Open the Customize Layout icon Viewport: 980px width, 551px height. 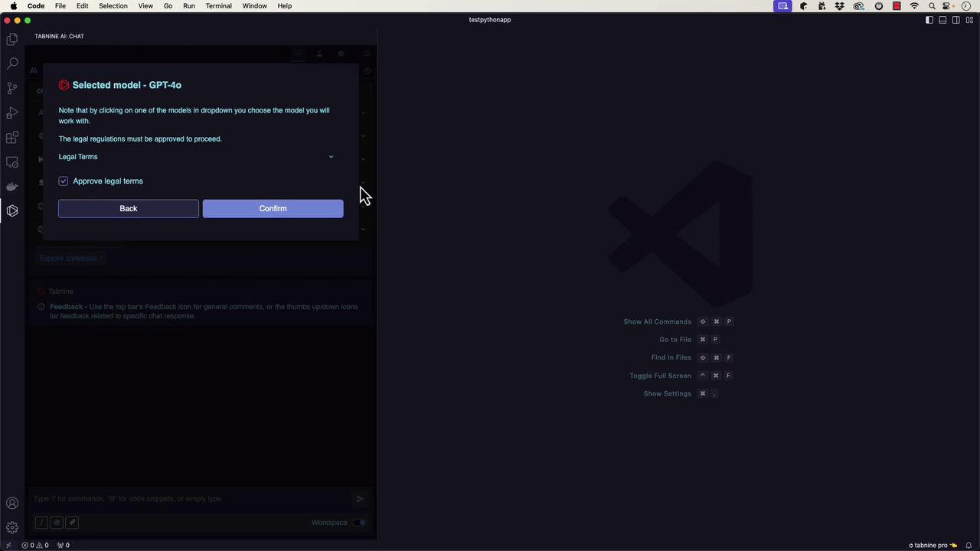[x=969, y=20]
